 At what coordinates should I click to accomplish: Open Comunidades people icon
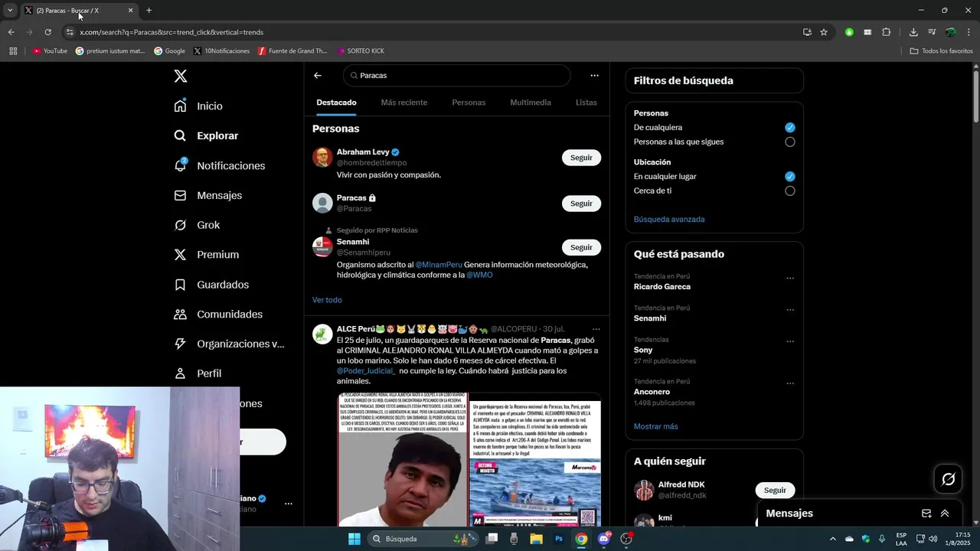coord(181,315)
